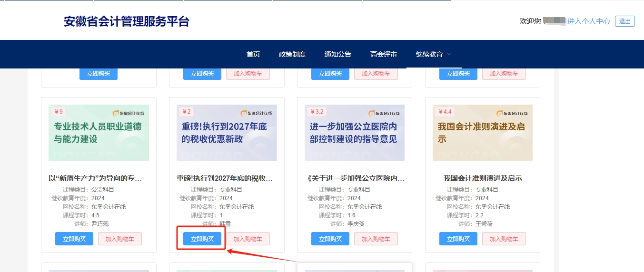Click 立即购买 for the 税收优惠新政 course
The height and width of the screenshot is (272, 644).
click(202, 239)
